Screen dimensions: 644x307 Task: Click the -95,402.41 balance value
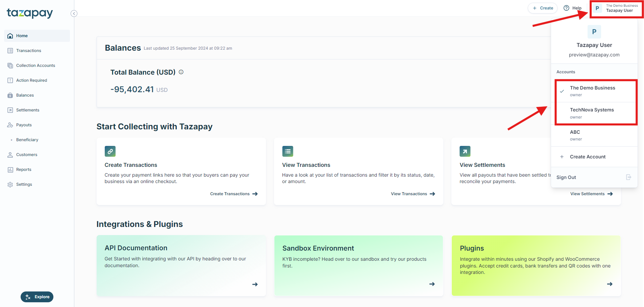pyautogui.click(x=132, y=89)
